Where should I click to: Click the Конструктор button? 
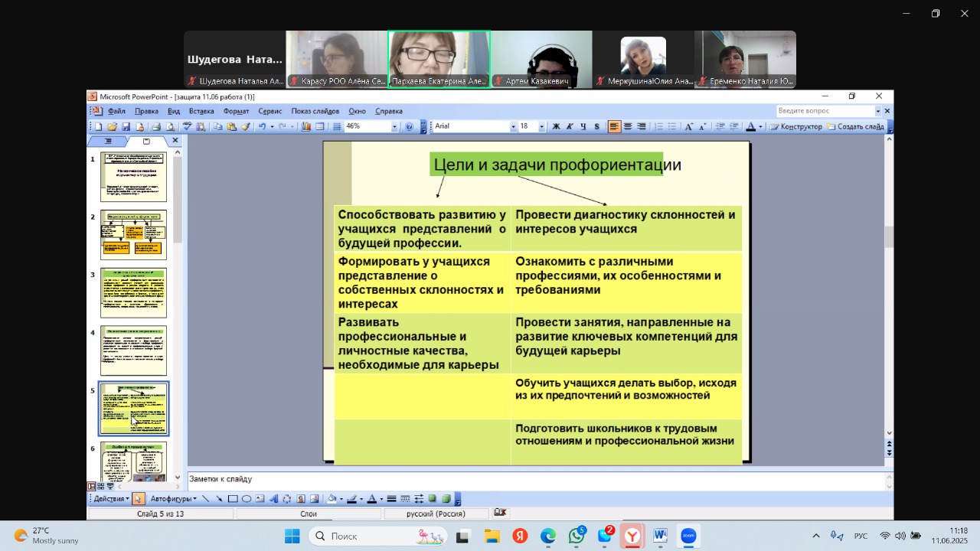tap(796, 127)
